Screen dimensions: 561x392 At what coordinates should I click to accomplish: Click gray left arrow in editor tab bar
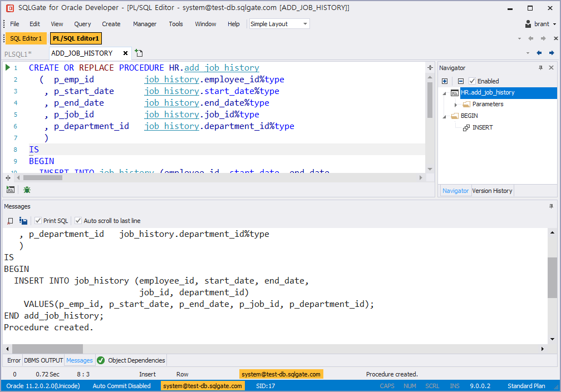point(530,38)
